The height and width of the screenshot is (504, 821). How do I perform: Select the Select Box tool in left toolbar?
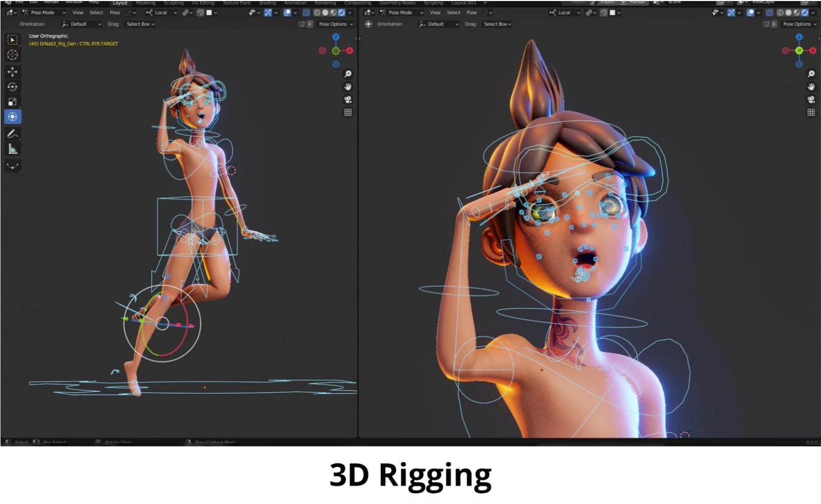coord(12,39)
